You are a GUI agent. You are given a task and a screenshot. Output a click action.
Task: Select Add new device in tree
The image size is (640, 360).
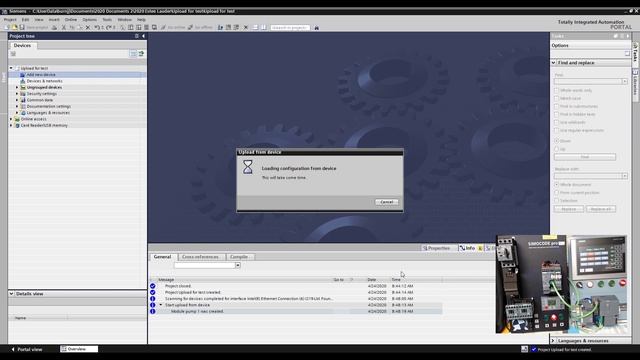pos(41,75)
